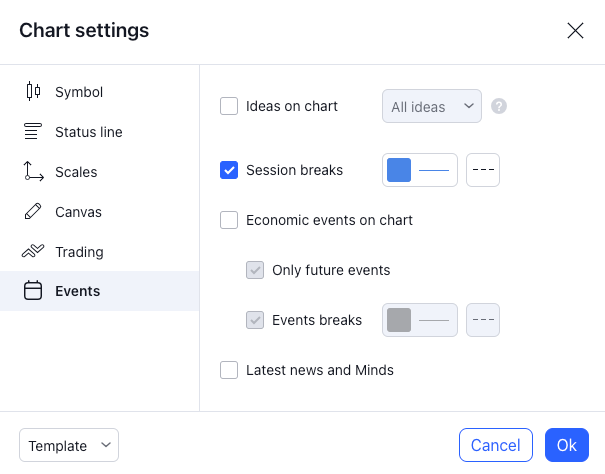Click the Events calendar icon

(x=33, y=292)
